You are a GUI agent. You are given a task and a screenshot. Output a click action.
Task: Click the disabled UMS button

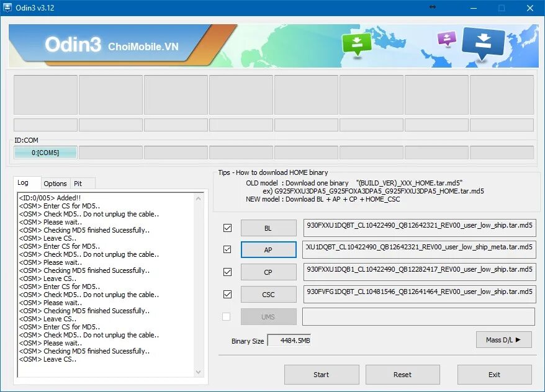click(x=268, y=317)
